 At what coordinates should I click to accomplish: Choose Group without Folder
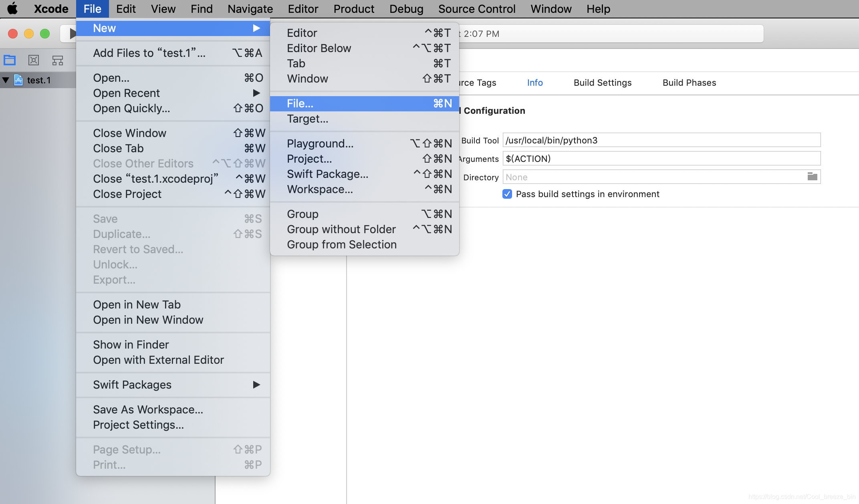(x=365, y=229)
